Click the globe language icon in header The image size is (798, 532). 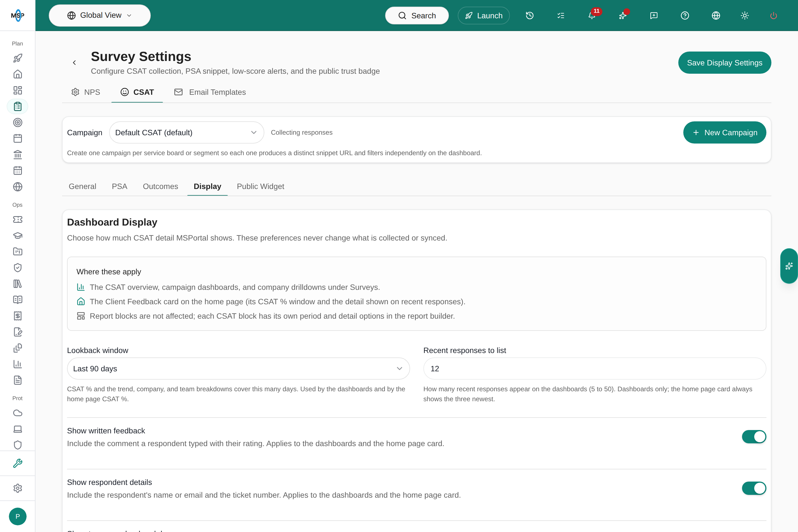tap(716, 16)
